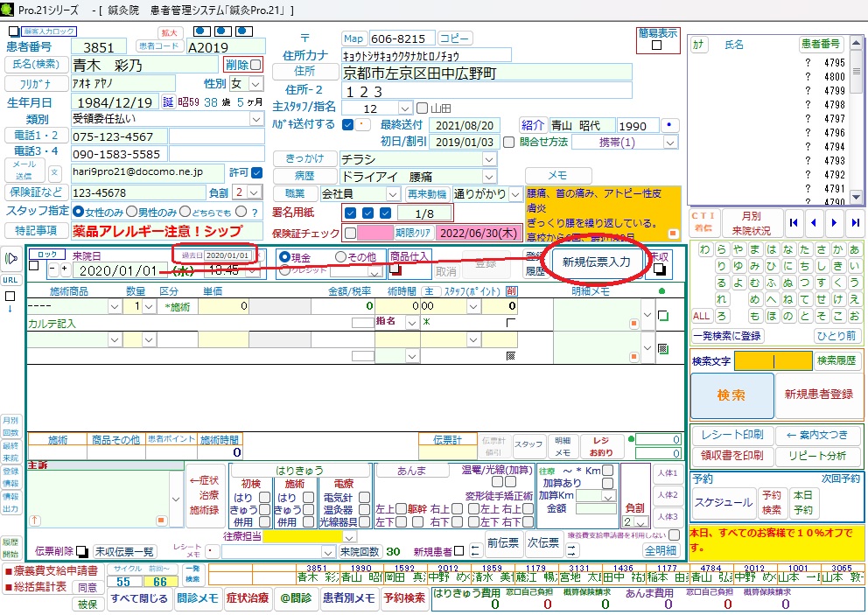Expand the 往療担当 yellow dropdown
The image size is (868, 615).
point(349,537)
